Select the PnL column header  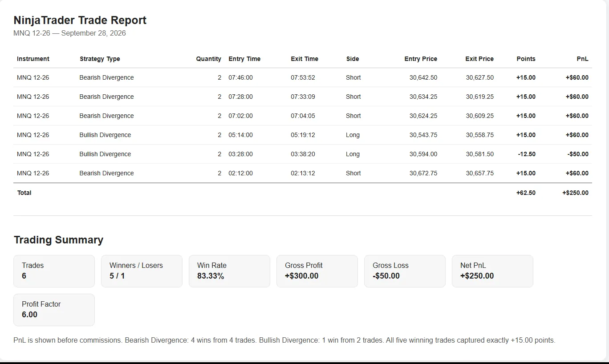tap(582, 59)
